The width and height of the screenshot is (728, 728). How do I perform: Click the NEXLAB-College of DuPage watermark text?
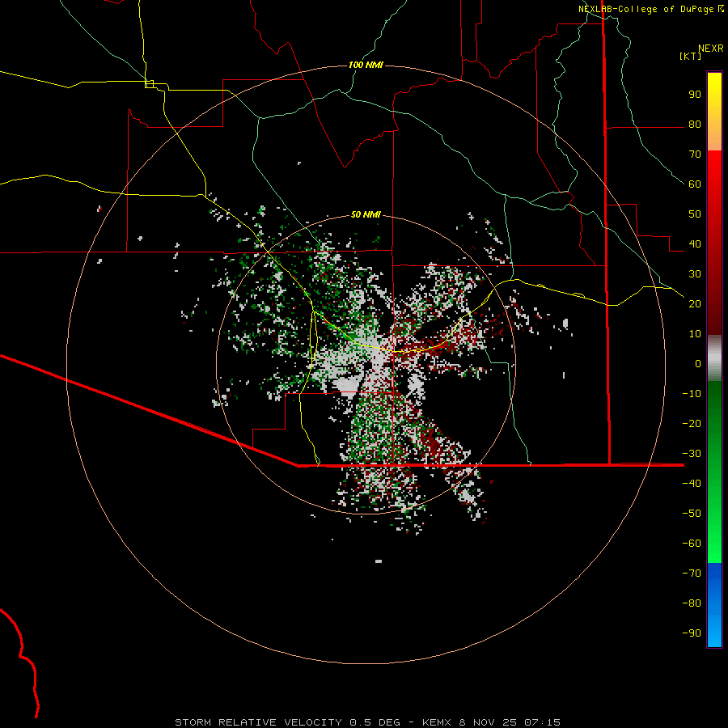650,9
